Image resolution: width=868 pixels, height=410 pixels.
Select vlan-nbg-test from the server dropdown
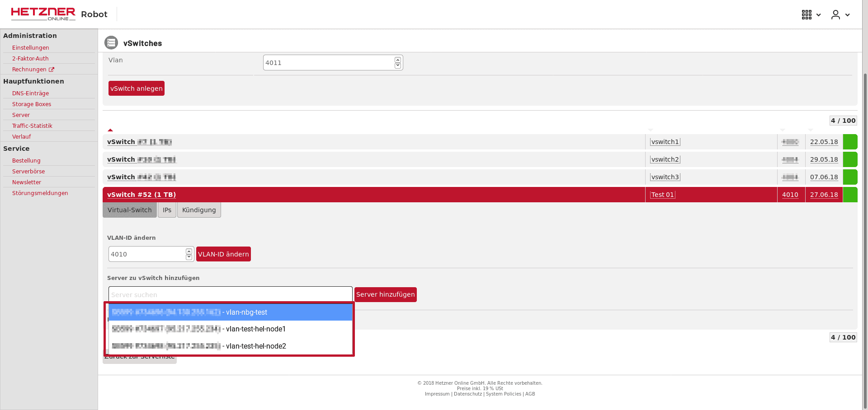click(x=231, y=312)
